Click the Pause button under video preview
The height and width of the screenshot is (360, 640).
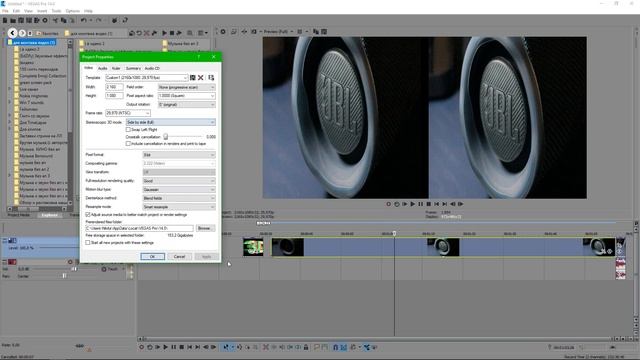coord(420,204)
